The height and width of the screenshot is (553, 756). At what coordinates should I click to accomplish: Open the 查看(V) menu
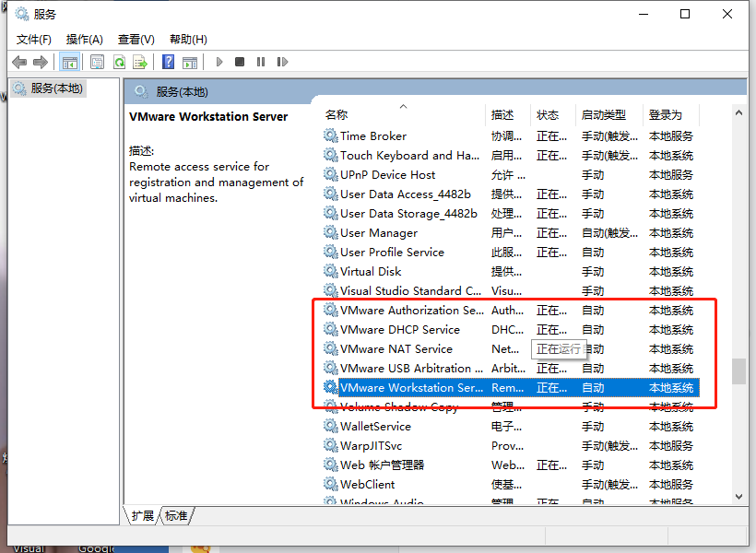(136, 39)
